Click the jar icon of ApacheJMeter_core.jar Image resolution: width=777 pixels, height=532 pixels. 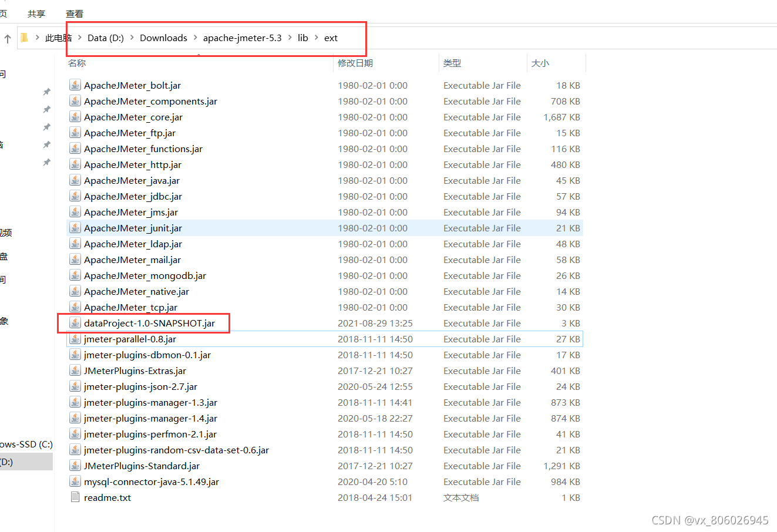pyautogui.click(x=75, y=117)
